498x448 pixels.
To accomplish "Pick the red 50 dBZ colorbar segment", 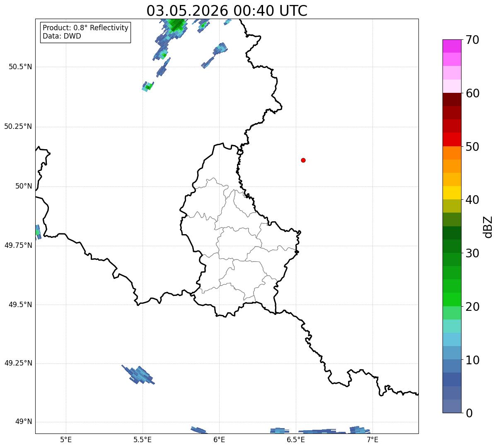I will 452,139.
